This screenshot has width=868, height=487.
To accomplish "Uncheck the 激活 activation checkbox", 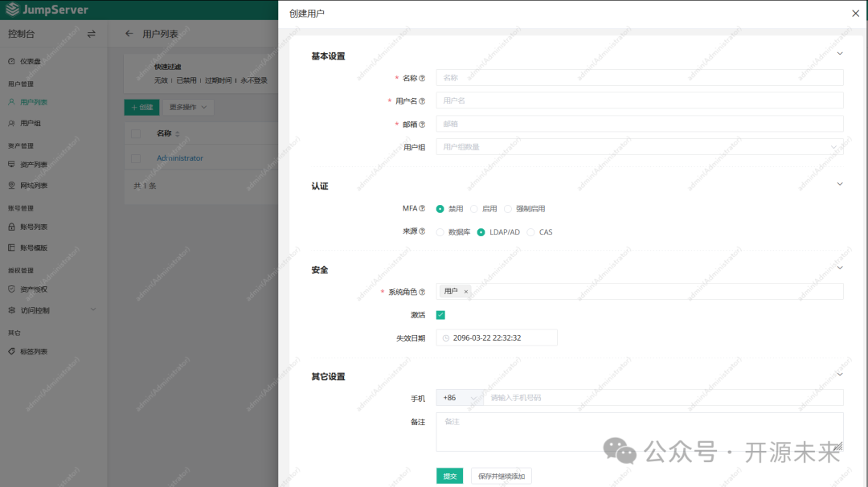I will [x=440, y=315].
